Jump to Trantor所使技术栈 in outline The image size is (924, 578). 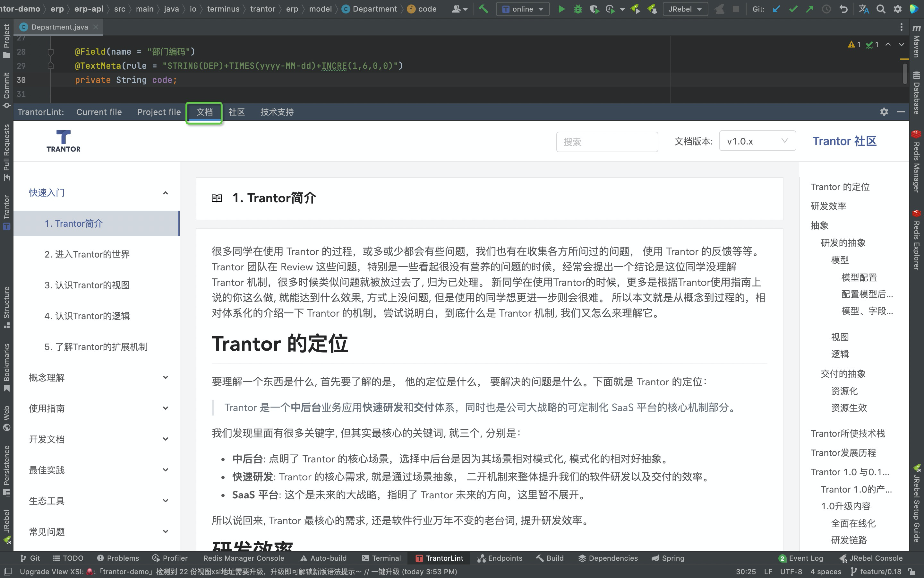click(x=848, y=433)
